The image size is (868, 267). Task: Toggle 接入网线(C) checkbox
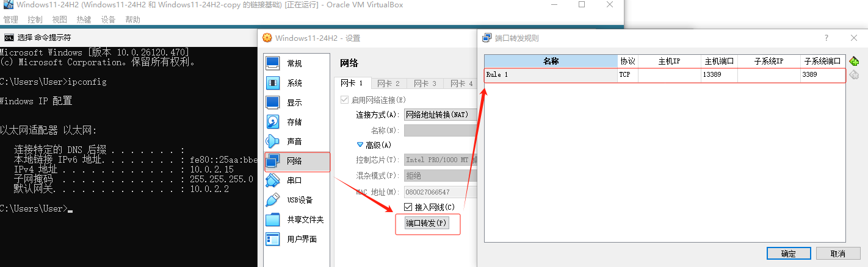click(408, 207)
